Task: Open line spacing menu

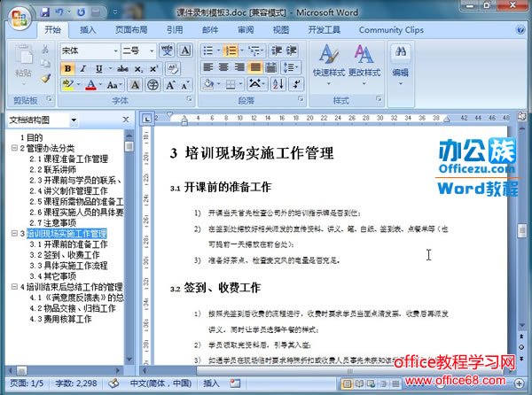Action: point(290,67)
